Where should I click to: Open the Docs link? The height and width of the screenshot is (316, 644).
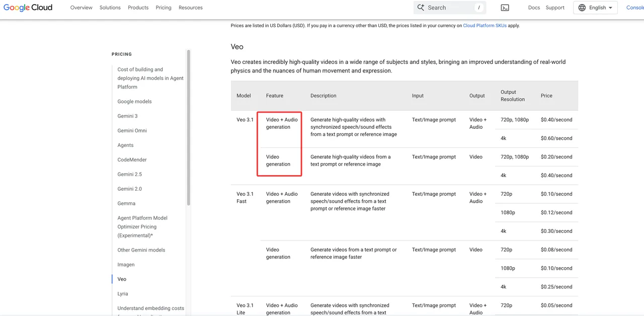point(534,8)
